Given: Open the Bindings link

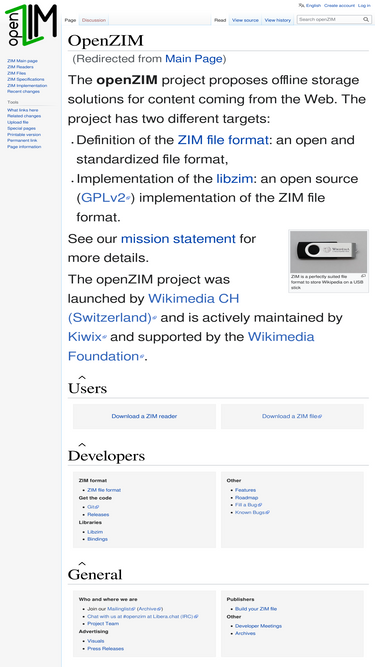Looking at the screenshot, I should tap(97, 539).
